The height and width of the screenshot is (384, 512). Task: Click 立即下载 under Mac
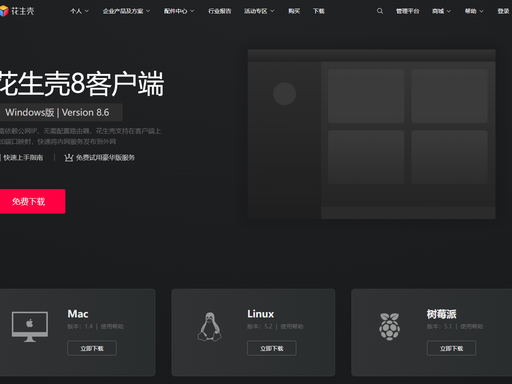[x=92, y=348]
